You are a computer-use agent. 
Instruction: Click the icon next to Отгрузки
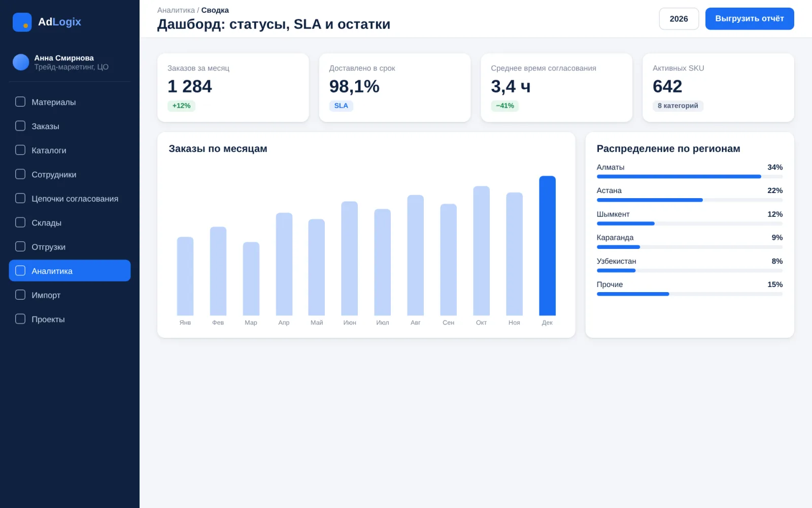[x=20, y=246]
